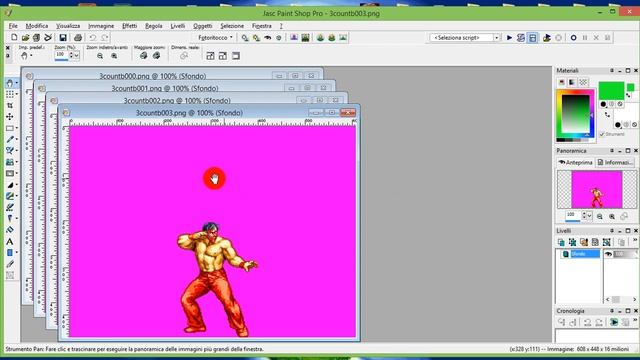Toggle transparent option under foreground swatch
The width and height of the screenshot is (640, 360).
click(620, 104)
